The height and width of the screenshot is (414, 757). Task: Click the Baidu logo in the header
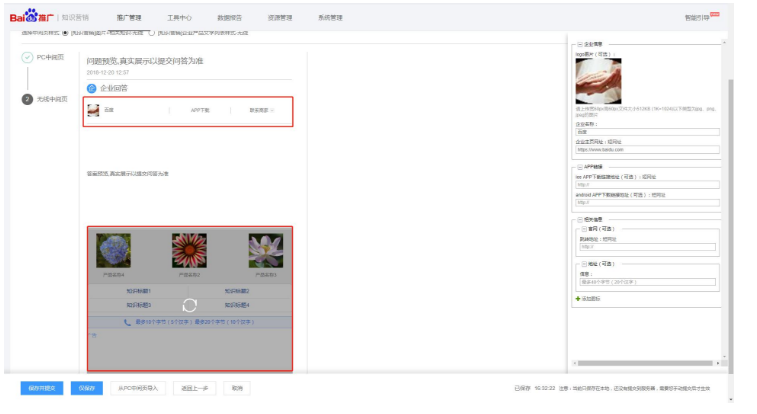[30, 17]
